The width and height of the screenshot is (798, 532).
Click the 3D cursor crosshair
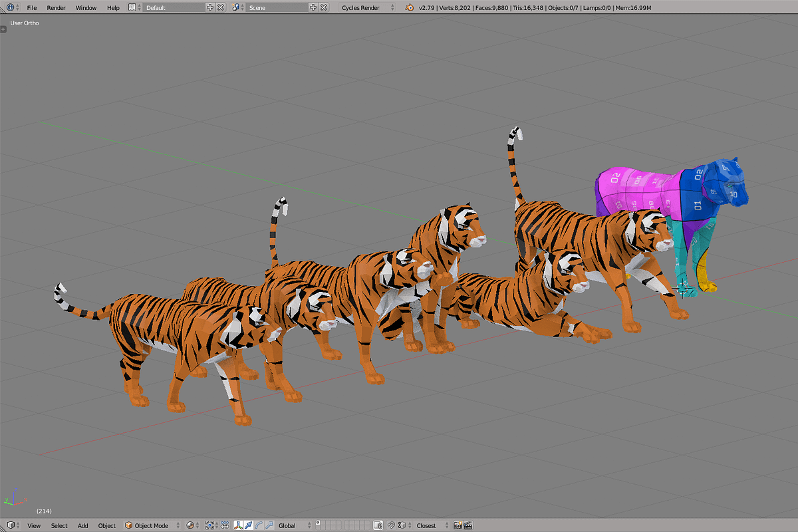coord(682,289)
